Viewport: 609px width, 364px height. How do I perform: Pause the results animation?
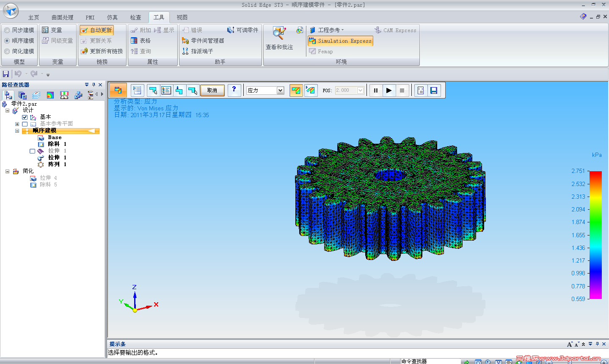click(375, 90)
